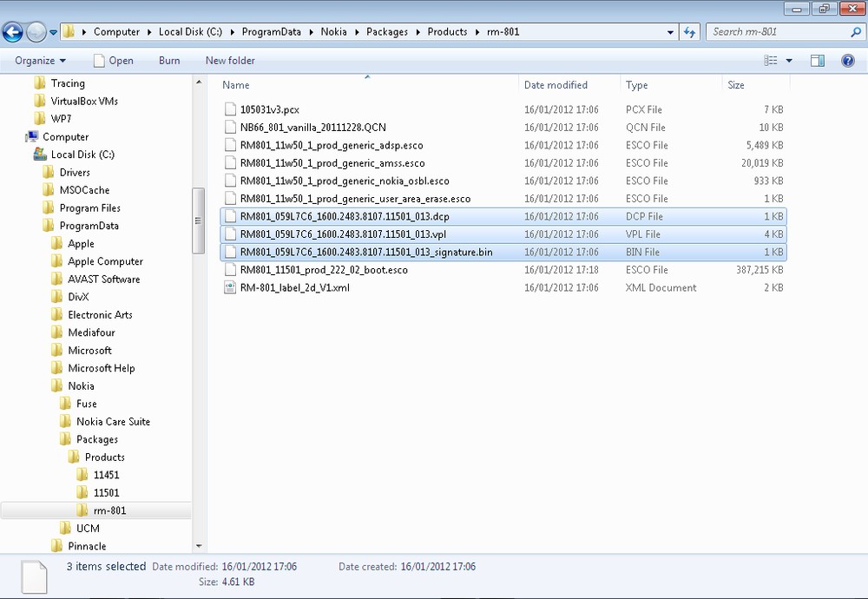
Task: Create a New folder from toolbar
Action: pyautogui.click(x=230, y=61)
